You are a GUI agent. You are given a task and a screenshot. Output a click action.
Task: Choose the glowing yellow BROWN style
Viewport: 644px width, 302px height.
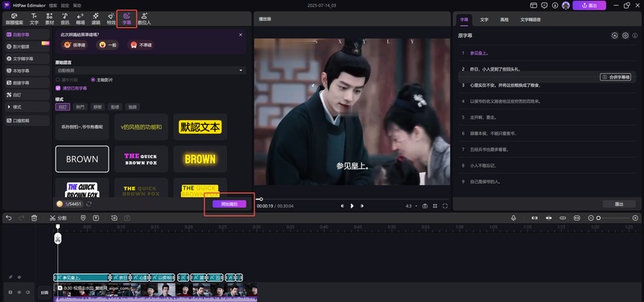click(x=200, y=159)
